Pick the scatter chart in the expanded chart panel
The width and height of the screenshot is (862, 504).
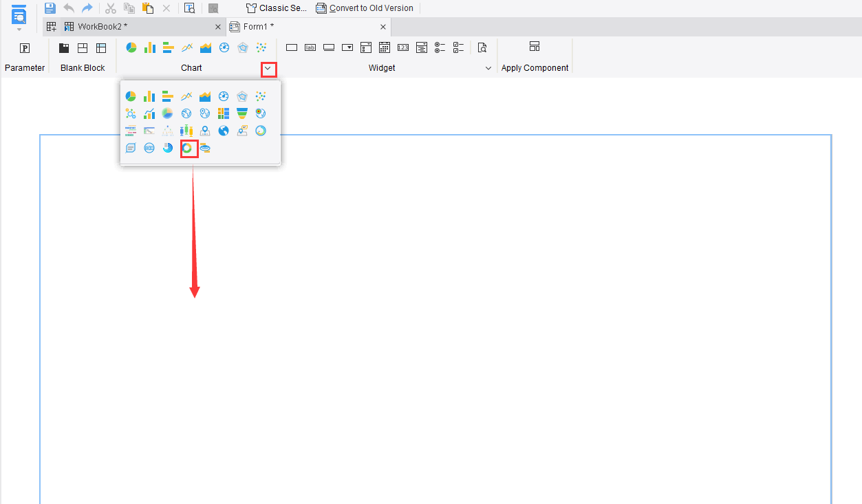click(261, 96)
